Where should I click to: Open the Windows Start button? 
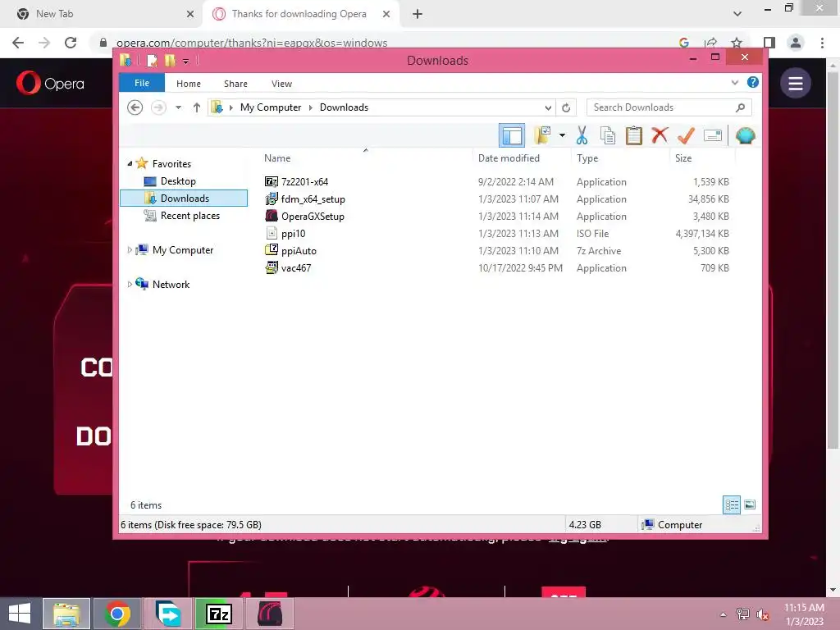click(x=20, y=614)
